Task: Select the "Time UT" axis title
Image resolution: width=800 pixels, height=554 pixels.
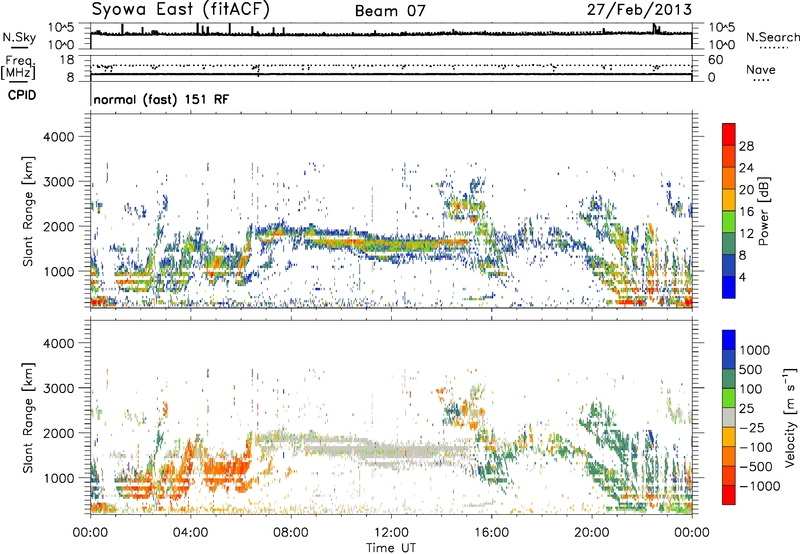Action: click(391, 548)
